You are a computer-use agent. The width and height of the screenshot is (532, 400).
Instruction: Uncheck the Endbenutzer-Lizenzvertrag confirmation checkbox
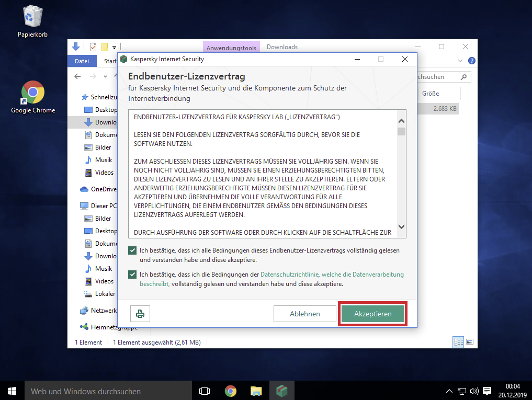click(x=132, y=250)
